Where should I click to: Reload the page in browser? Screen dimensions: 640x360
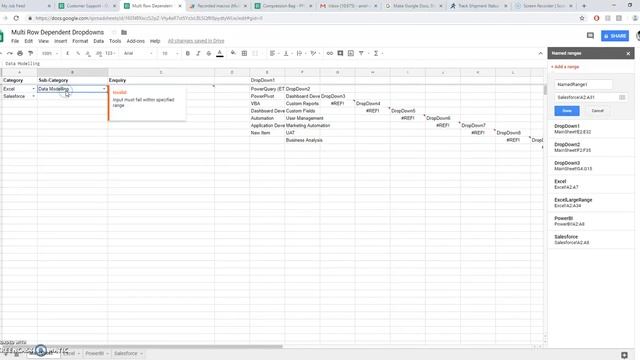tap(16, 18)
